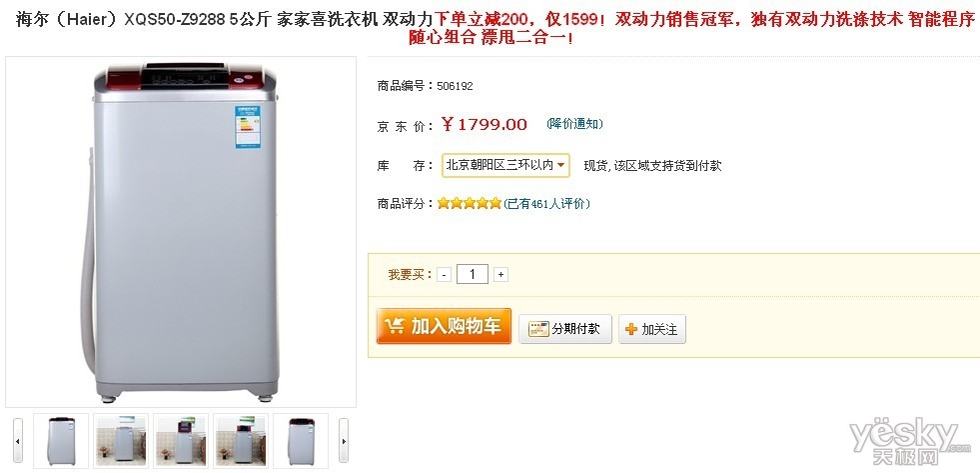Click the dropdown arrow in the stock region selector

560,165
